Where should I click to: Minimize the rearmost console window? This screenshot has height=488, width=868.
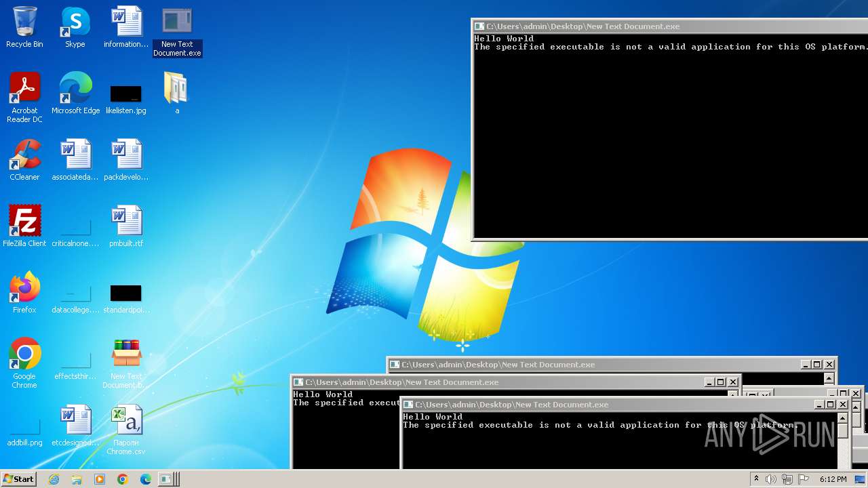click(805, 365)
